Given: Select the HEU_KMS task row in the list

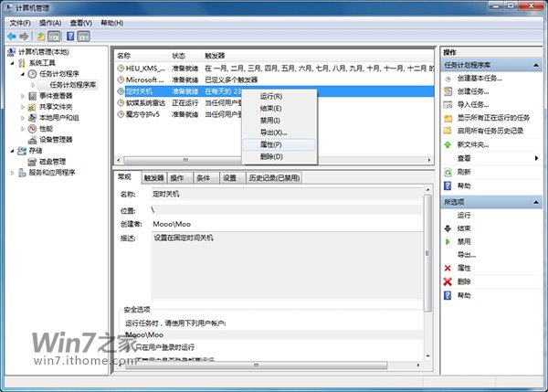Looking at the screenshot, I should 142,68.
